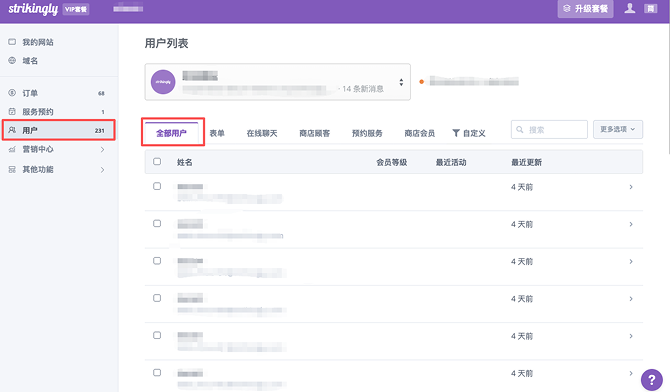Click the 升级套餐 upgrade button
Screen dimensions: 670x392
(585, 9)
